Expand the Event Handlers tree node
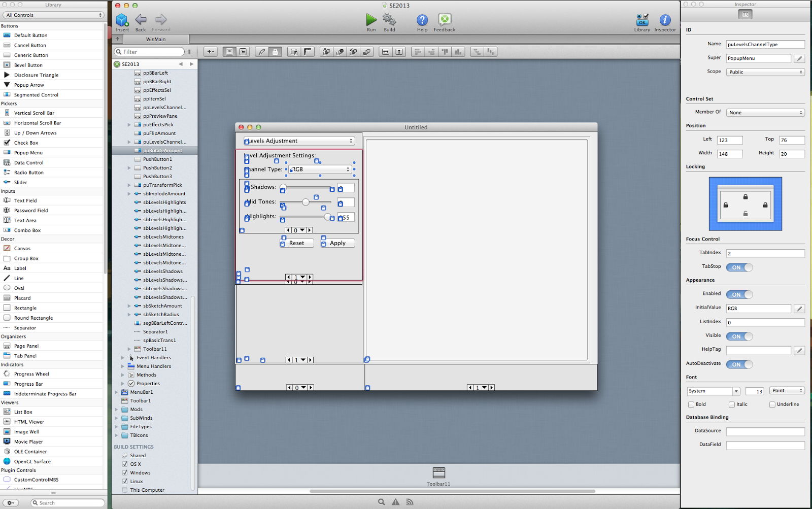Viewport: 812px width, 509px height. (123, 358)
